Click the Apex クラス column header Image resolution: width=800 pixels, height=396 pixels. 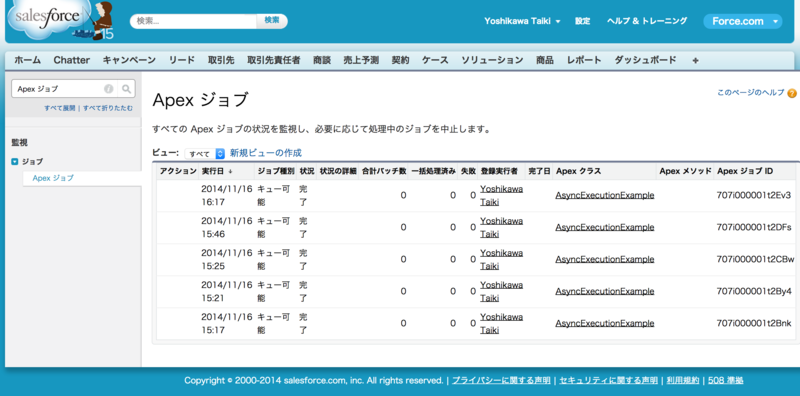click(579, 171)
